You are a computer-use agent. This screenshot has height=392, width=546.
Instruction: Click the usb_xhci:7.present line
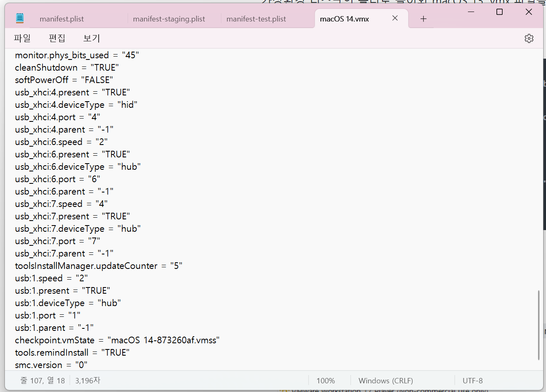72,216
